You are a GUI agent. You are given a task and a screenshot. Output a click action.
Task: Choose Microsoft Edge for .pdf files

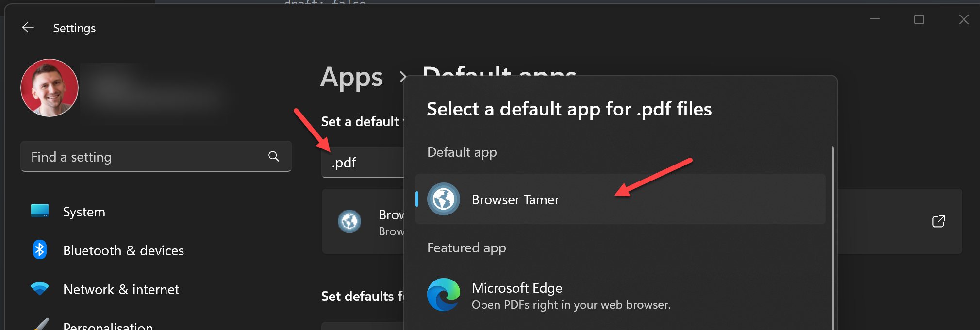[620, 296]
